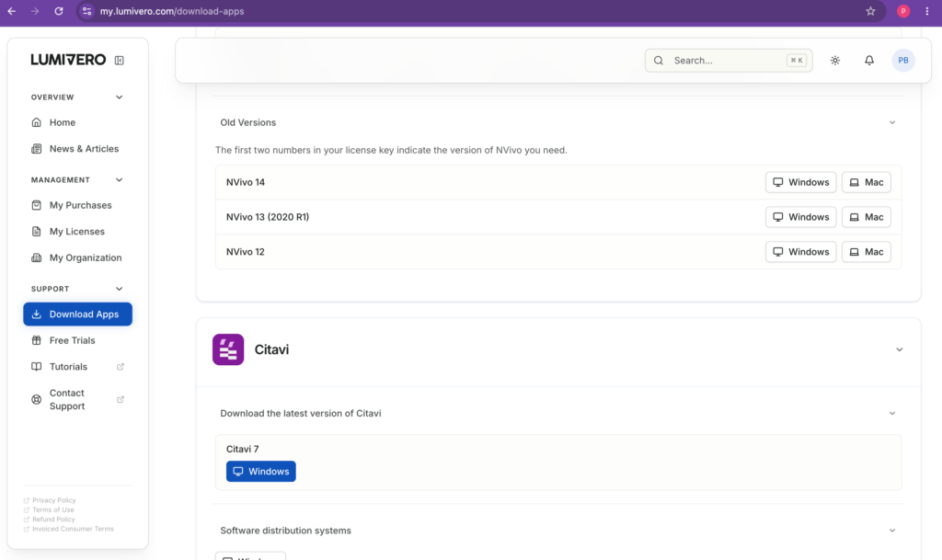Reload the page with the refresh icon
942x560 pixels.
click(58, 11)
